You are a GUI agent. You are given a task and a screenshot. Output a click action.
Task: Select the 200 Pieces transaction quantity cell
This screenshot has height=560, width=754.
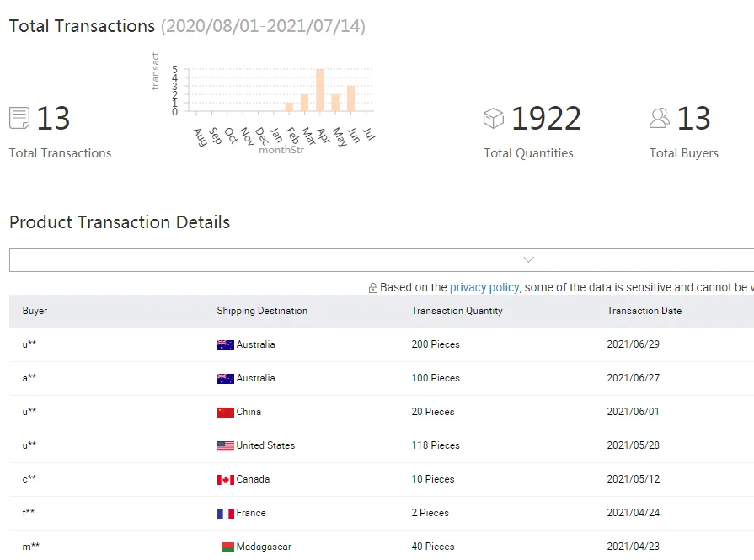click(436, 344)
